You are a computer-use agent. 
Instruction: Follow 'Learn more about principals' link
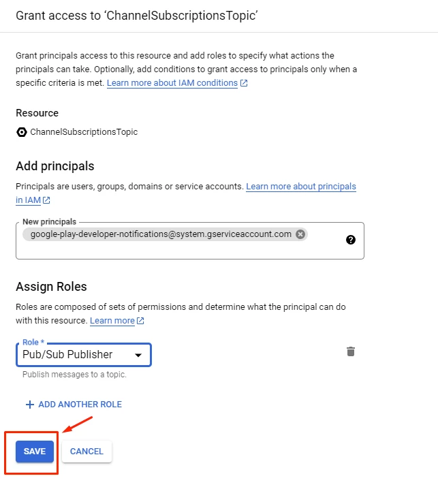[x=300, y=186]
